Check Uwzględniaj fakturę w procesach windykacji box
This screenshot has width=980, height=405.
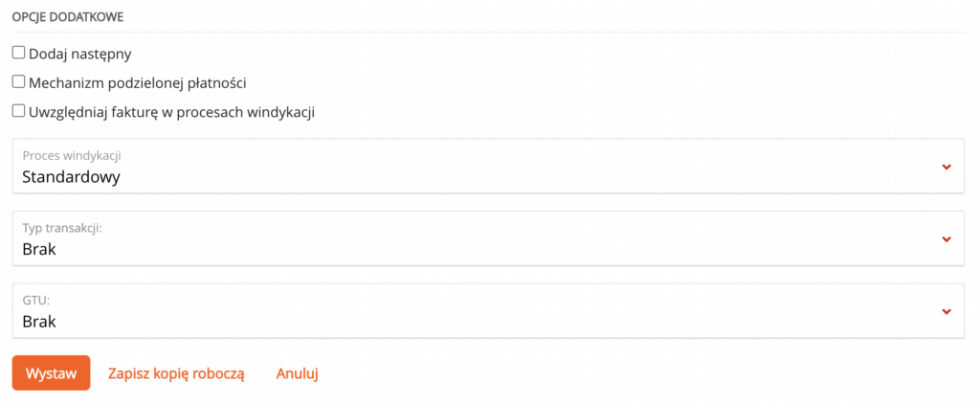tap(18, 111)
